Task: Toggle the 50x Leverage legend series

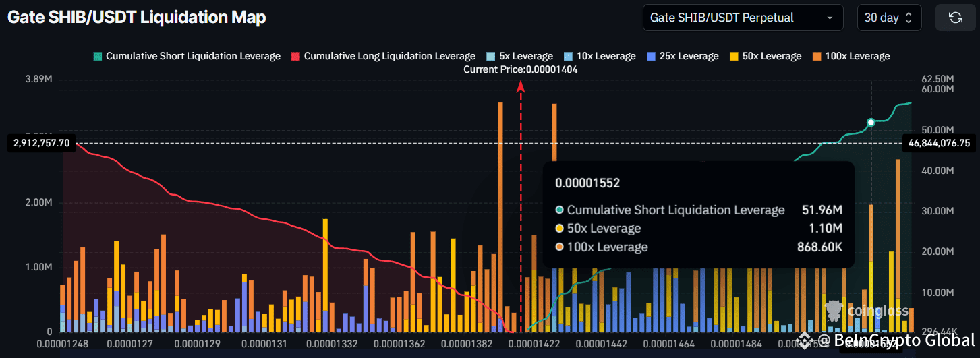Action: click(x=765, y=56)
